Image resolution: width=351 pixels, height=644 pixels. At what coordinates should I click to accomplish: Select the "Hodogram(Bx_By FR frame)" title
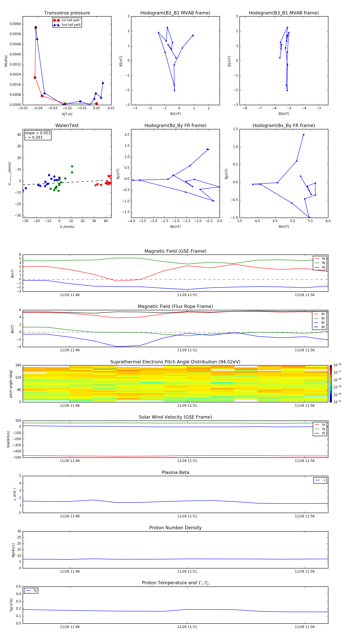tap(284, 125)
